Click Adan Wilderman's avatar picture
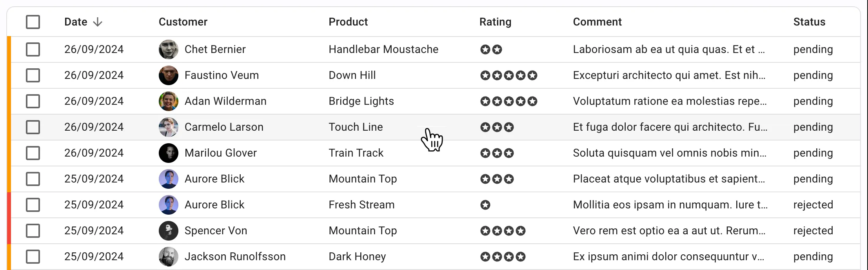 [168, 101]
